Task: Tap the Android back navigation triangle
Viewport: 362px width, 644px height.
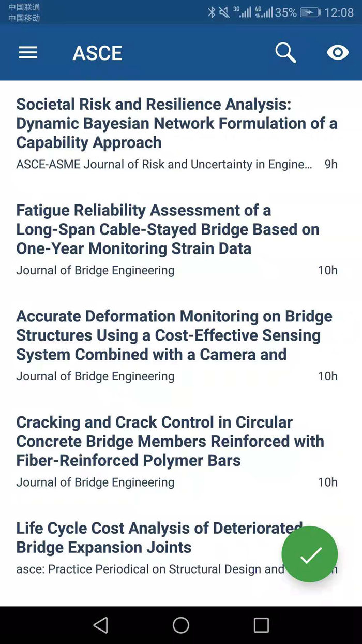Action: coord(101,625)
